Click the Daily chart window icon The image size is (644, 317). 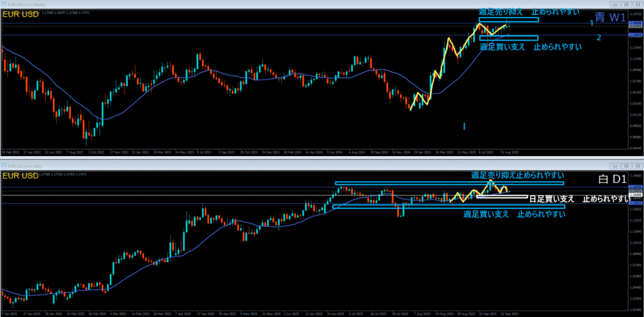tap(4, 165)
